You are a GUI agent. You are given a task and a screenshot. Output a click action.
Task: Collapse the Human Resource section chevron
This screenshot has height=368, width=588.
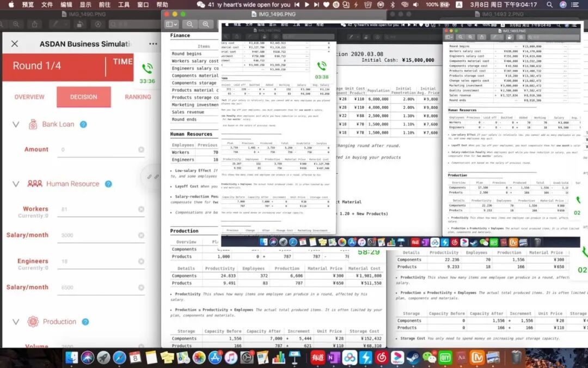tap(16, 184)
